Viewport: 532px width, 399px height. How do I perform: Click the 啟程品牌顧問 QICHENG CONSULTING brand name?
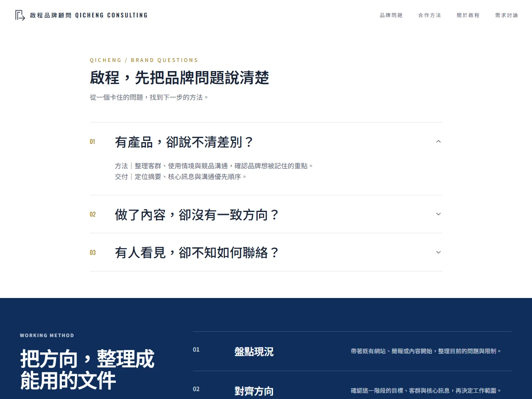pyautogui.click(x=89, y=15)
